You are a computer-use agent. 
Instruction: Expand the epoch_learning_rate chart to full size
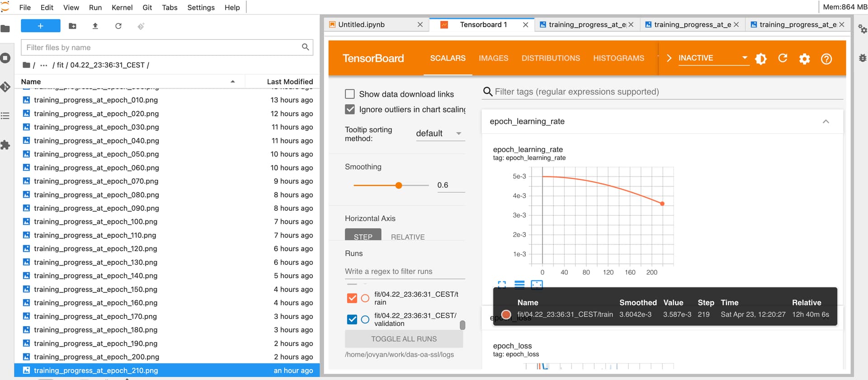[x=502, y=285]
